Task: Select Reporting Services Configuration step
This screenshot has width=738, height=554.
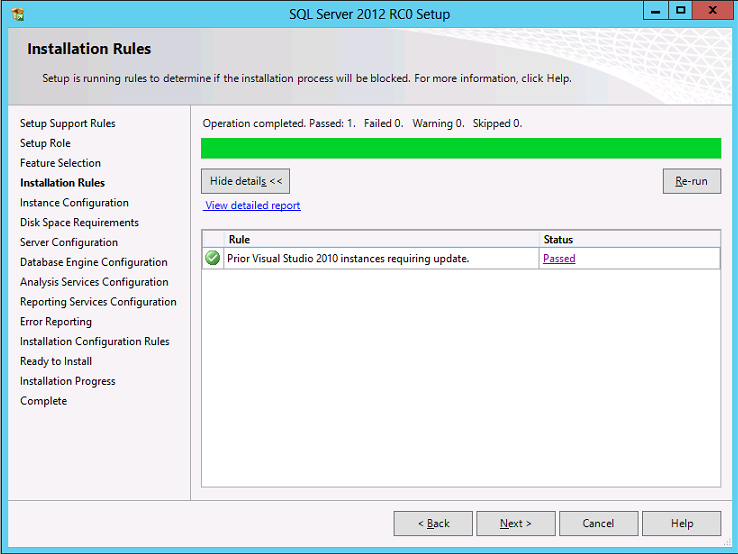Action: coord(98,302)
